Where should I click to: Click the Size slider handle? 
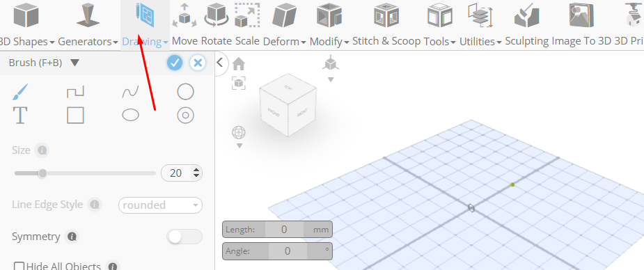click(x=42, y=173)
